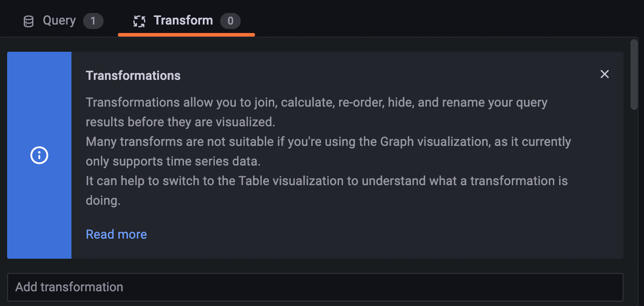Image resolution: width=644 pixels, height=306 pixels.
Task: Click the vertical scrollbar on the right
Action: coord(635,74)
